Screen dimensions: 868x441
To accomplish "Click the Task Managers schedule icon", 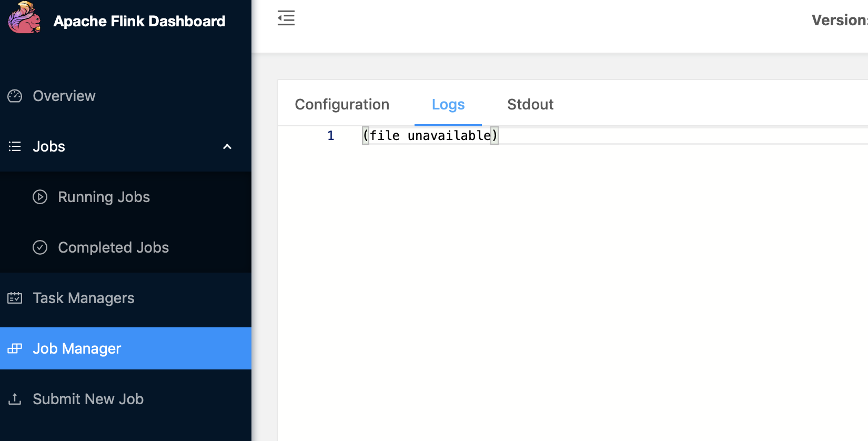I will click(x=15, y=298).
